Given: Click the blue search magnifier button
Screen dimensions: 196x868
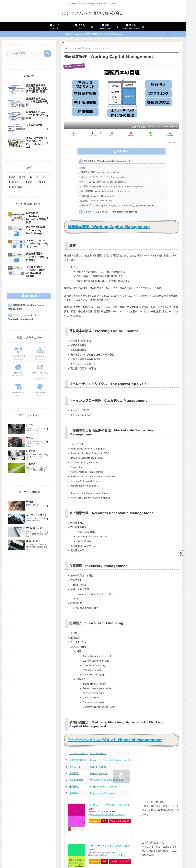Looking at the screenshot, I should (x=47, y=53).
